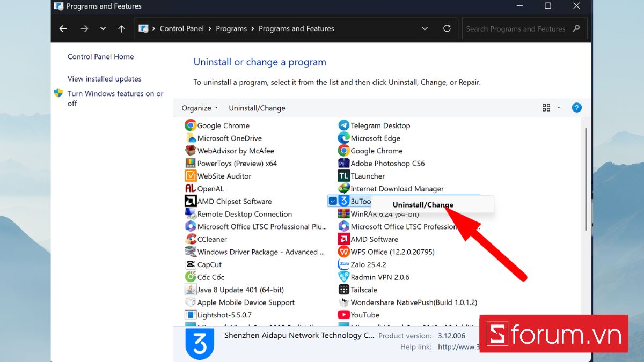Select Control Panel in the breadcrumb

(181, 28)
